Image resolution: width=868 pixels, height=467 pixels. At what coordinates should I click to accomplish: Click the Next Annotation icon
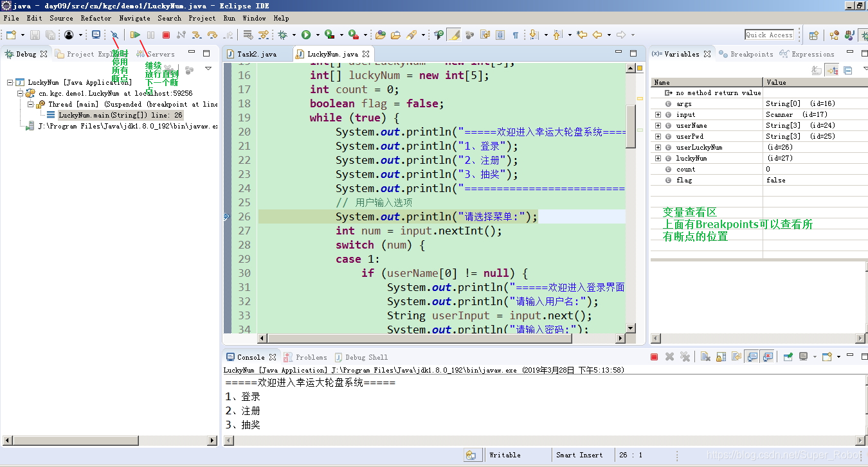pyautogui.click(x=534, y=35)
